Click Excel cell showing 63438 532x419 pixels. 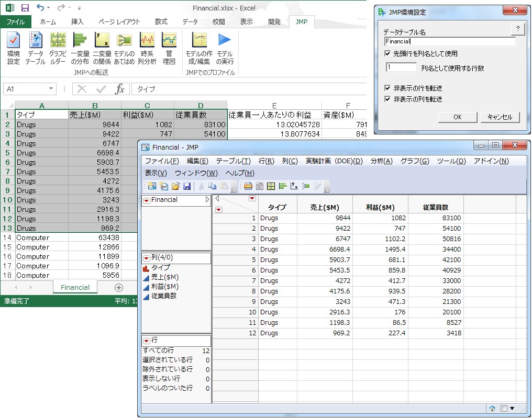(95, 237)
